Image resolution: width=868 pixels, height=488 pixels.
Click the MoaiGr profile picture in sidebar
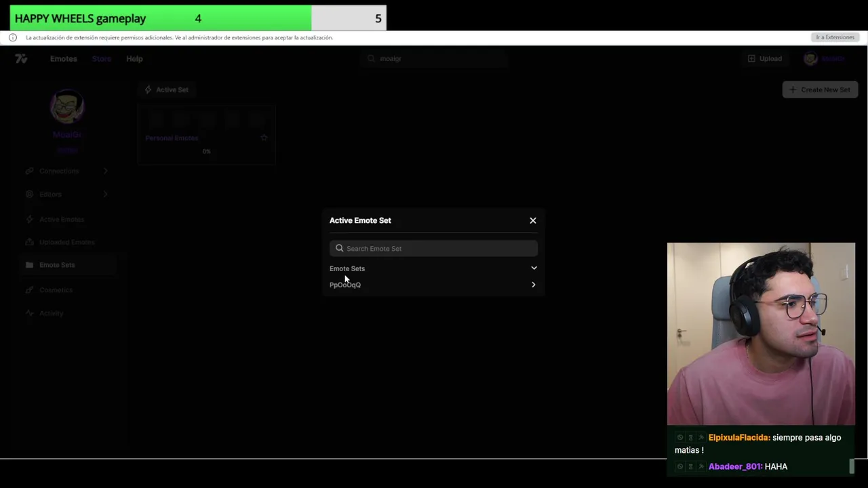pyautogui.click(x=67, y=106)
